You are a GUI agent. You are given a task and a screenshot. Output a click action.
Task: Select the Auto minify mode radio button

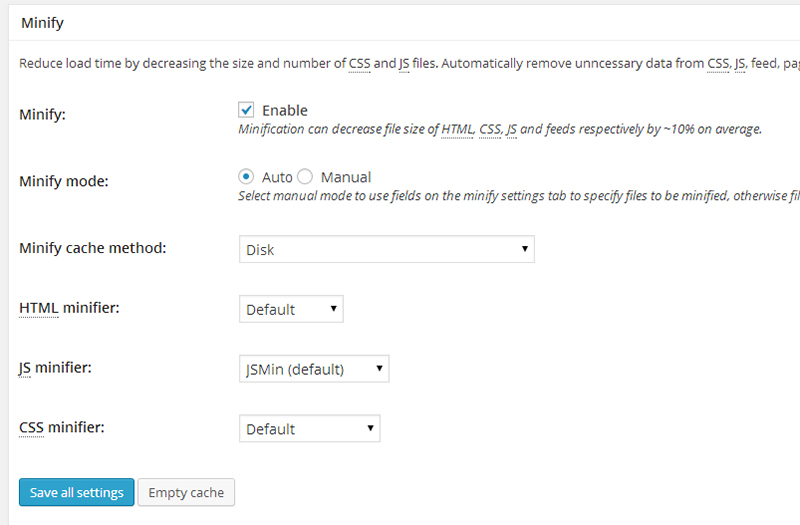pyautogui.click(x=246, y=177)
